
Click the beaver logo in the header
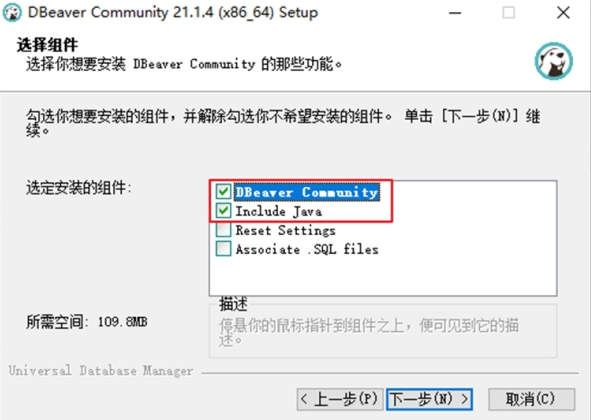554,61
